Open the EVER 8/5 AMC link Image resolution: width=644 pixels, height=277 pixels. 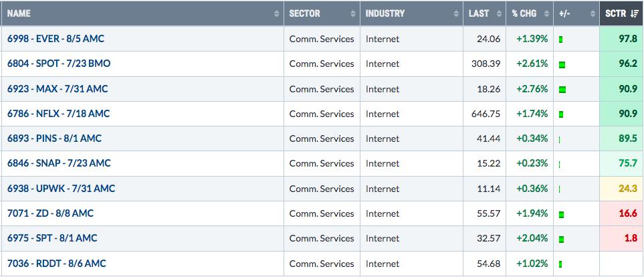[56, 39]
